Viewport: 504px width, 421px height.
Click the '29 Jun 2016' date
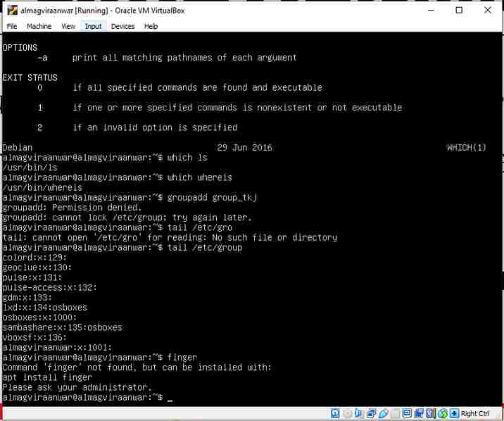[244, 148]
